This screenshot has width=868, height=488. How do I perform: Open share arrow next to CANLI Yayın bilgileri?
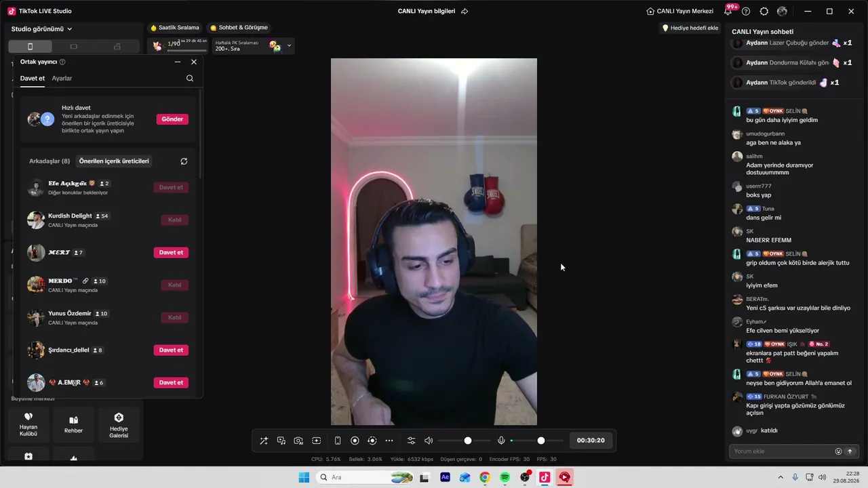[465, 12]
